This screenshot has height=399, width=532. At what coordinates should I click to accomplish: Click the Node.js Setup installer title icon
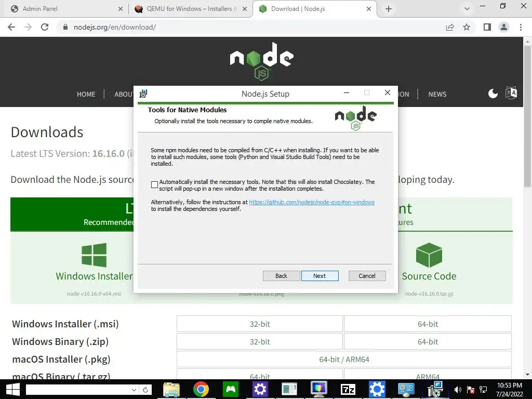[x=143, y=94]
